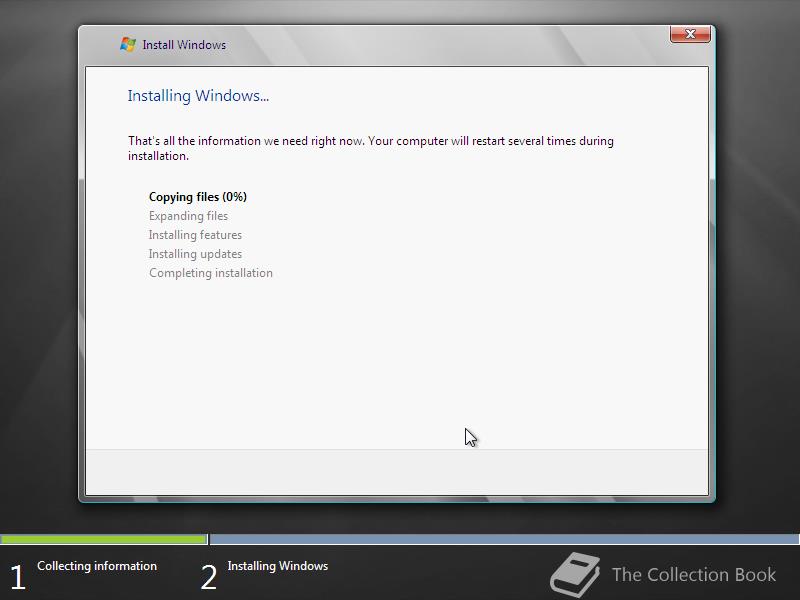Click the 'Collecting information' stage label
The height and width of the screenshot is (600, 800).
[x=97, y=566]
